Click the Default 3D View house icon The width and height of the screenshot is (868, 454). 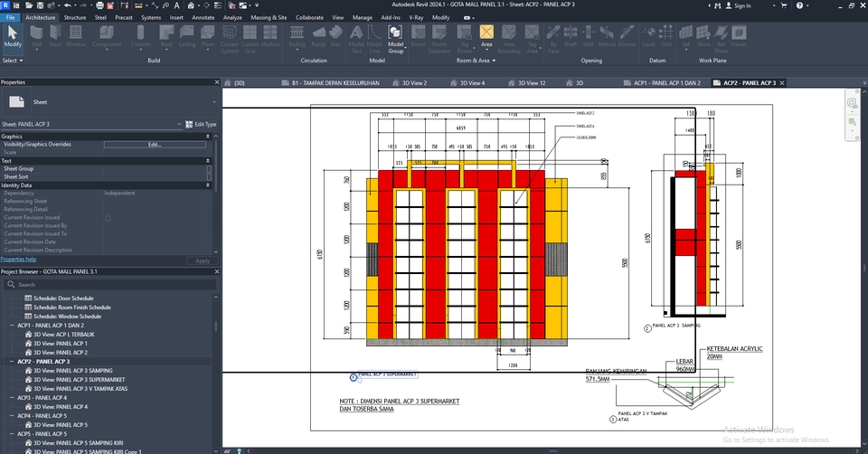[x=191, y=5]
